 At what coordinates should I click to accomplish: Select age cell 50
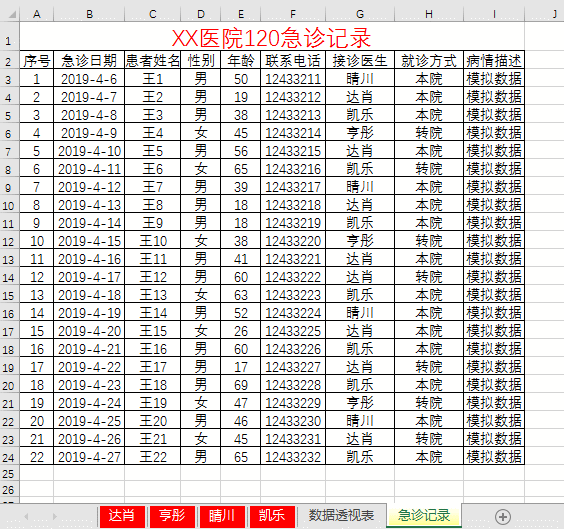(241, 78)
